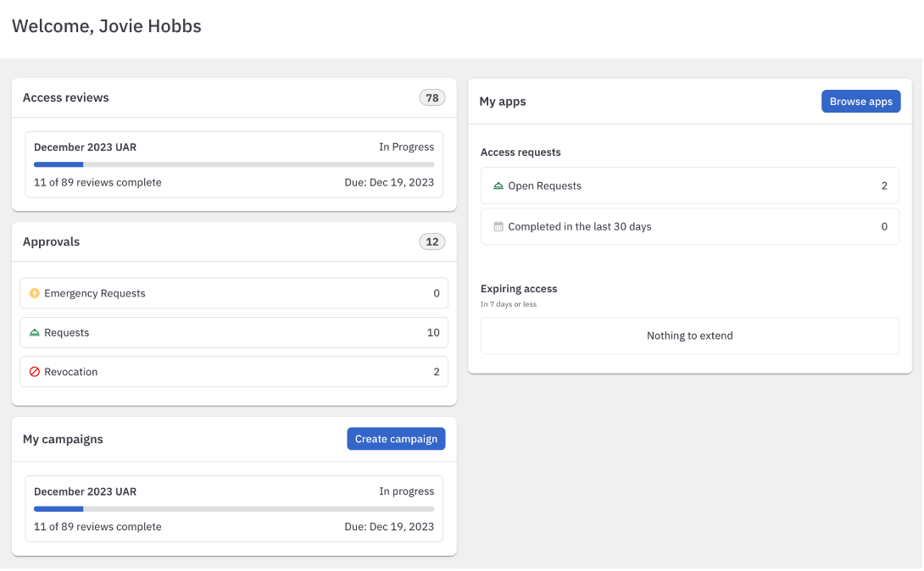
Task: Click the 78 badge on Access reviews
Action: click(x=432, y=97)
